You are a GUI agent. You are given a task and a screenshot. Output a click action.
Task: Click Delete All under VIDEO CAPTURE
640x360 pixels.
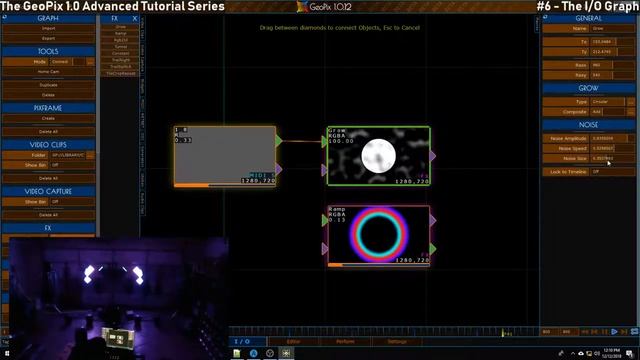pos(48,215)
